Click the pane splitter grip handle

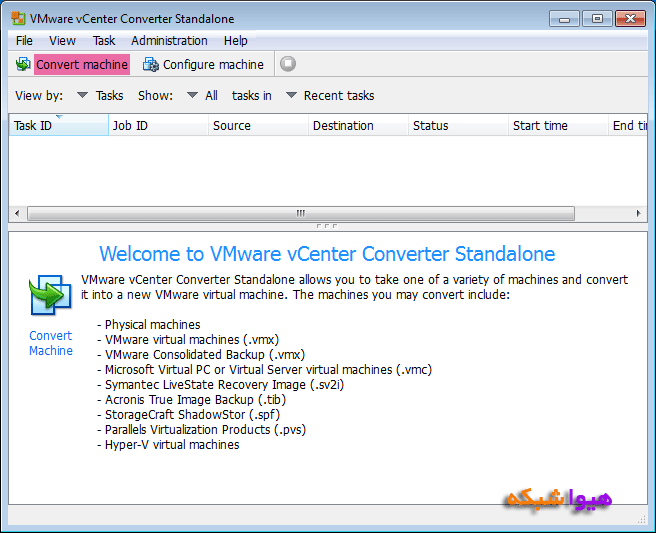327,227
